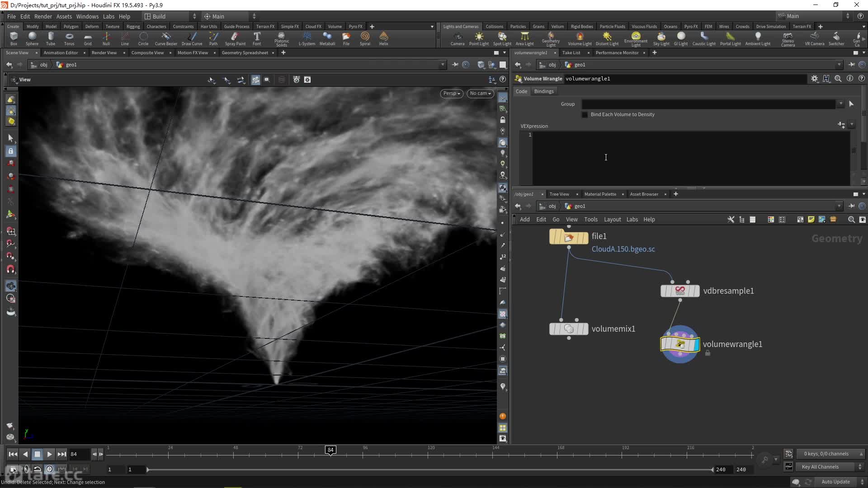Create a Spiral
This screenshot has width=868, height=488.
[x=365, y=38]
